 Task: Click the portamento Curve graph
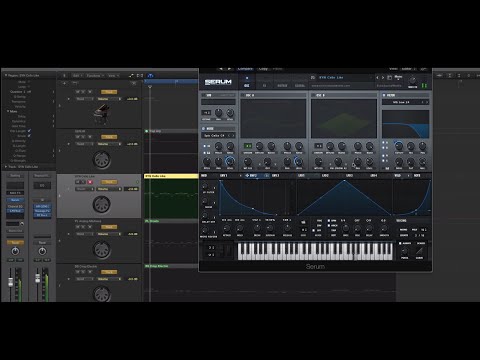click(x=419, y=251)
